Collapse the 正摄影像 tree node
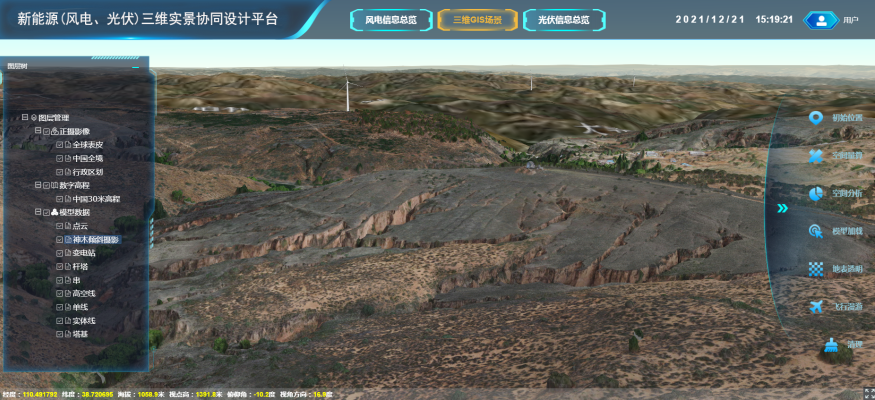 click(37, 131)
